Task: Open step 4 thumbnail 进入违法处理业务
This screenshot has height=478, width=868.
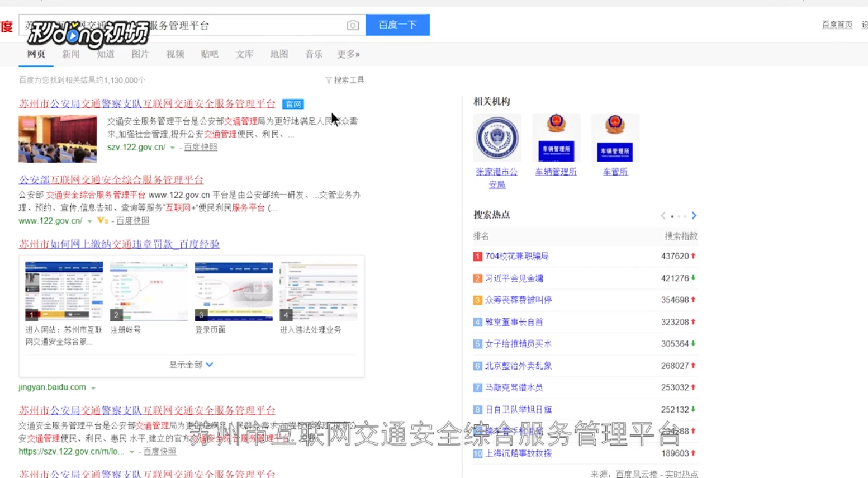Action: click(319, 291)
